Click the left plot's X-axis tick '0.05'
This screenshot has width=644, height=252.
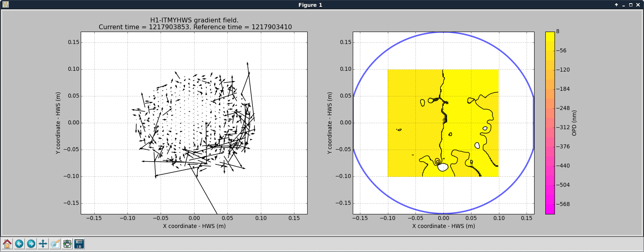point(227,218)
